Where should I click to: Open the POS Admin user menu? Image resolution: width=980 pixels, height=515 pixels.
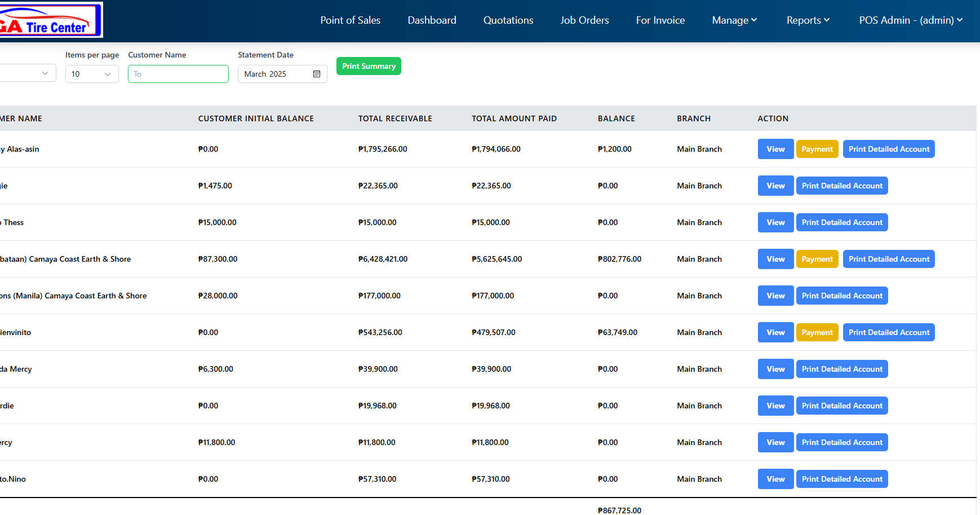910,20
